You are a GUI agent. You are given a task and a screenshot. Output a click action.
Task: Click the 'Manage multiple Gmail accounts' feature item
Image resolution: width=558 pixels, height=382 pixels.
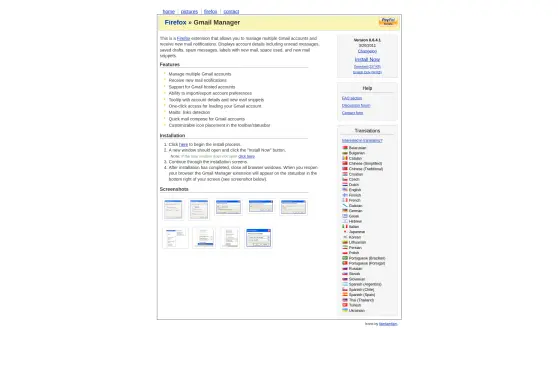click(200, 74)
